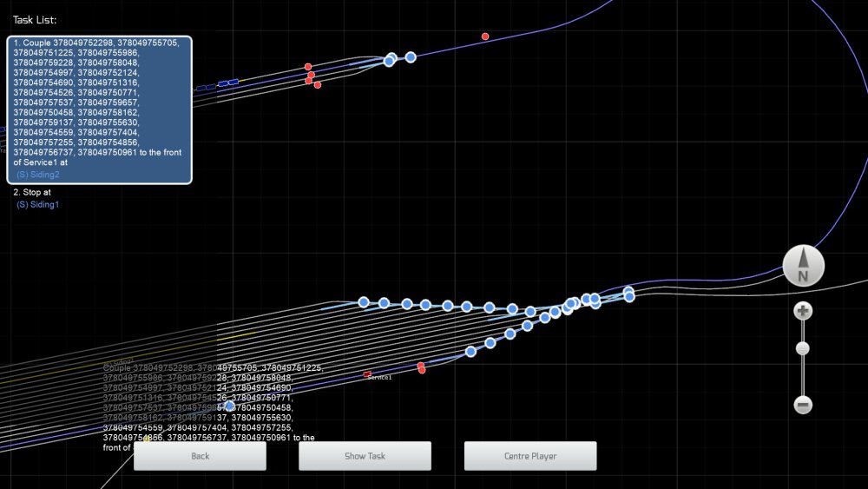Click the blue player marker near Back button

click(229, 406)
